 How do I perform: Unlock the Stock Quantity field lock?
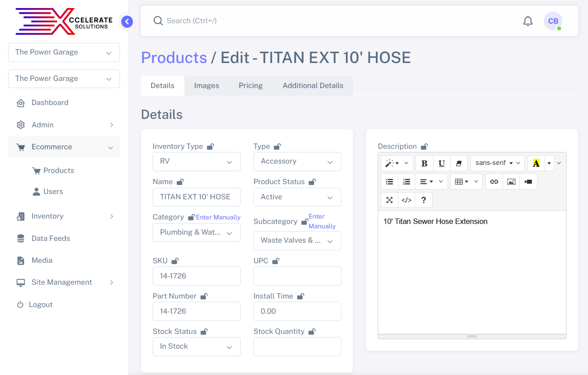coord(312,332)
